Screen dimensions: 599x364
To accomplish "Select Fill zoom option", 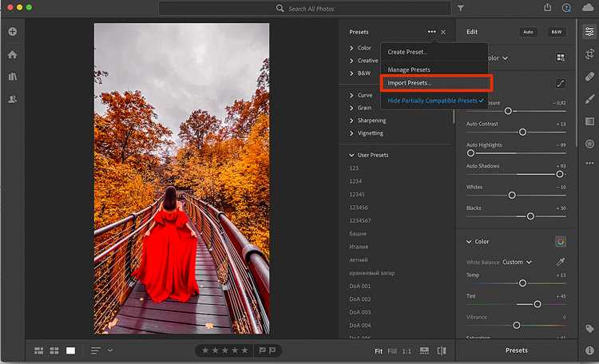I will point(392,351).
